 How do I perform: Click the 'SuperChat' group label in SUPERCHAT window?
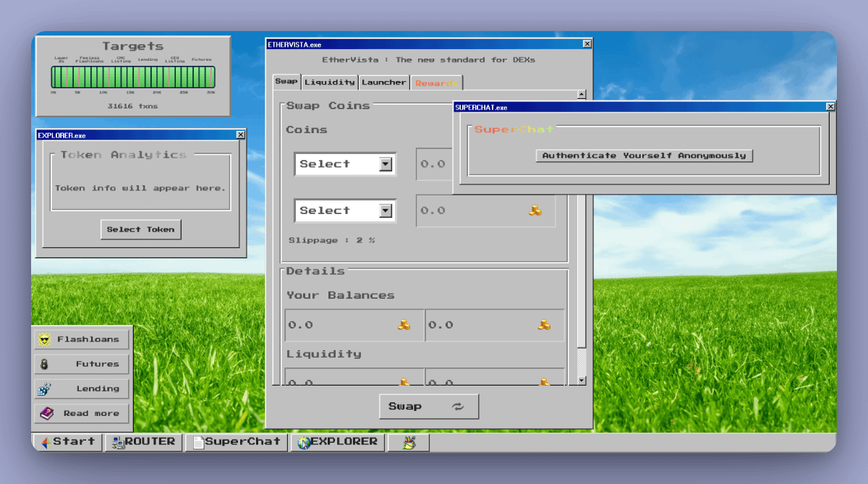tap(514, 130)
